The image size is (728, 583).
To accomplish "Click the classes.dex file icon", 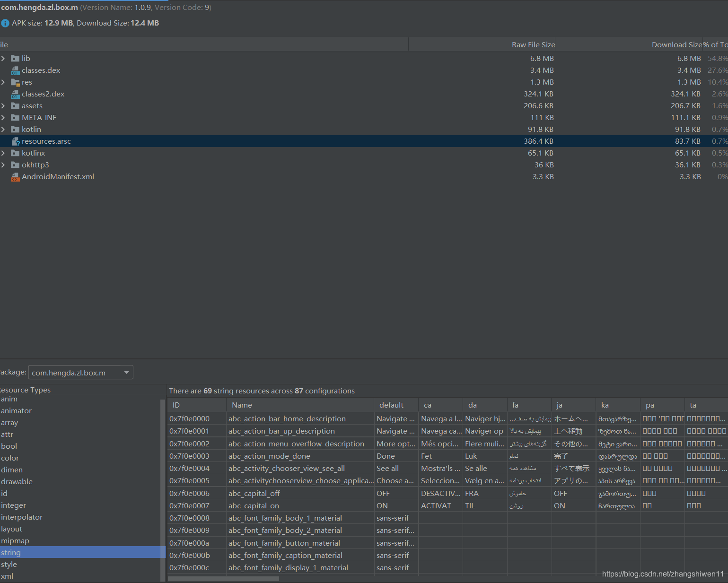I will (15, 70).
